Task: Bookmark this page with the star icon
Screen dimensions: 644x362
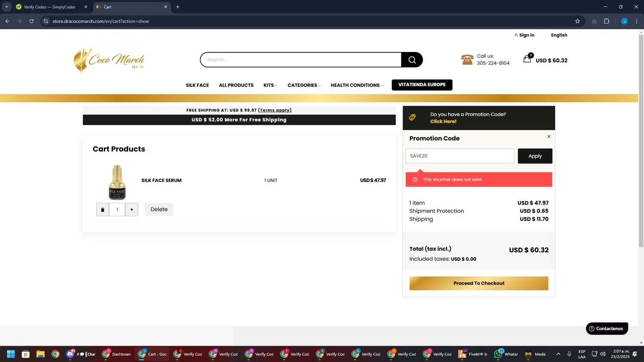Action: (577, 21)
